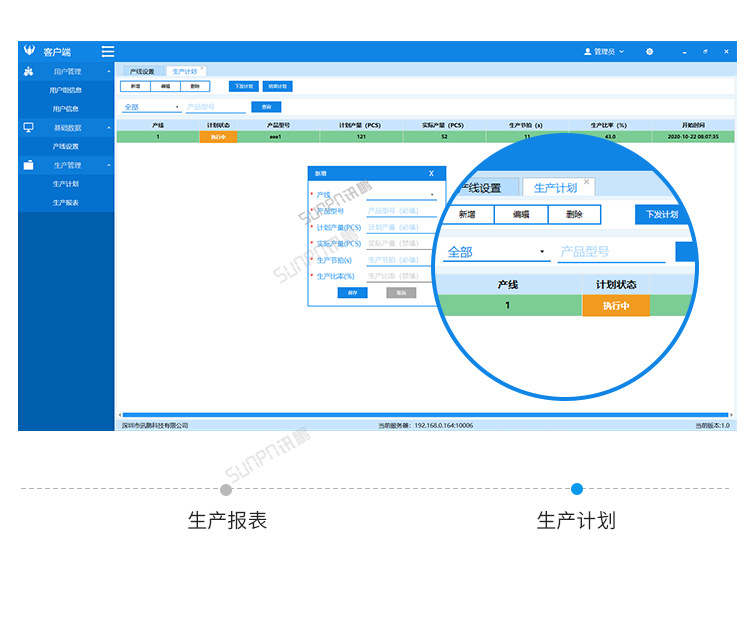Collapse the 生产管理 sidebar group chevron
This screenshot has width=750, height=631.
coord(109,165)
